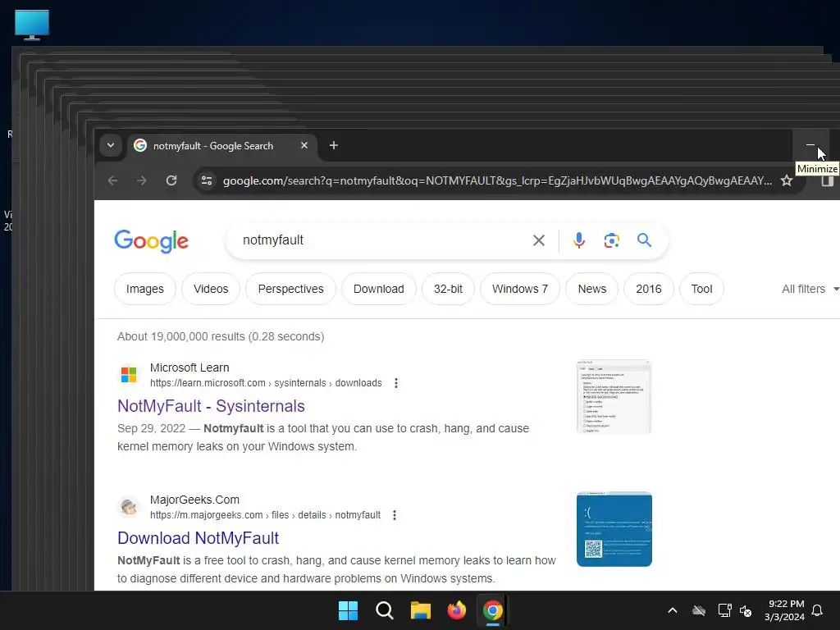Select the notmyfault - Google Search tab
Screen dimensions: 840x630
(x=221, y=146)
